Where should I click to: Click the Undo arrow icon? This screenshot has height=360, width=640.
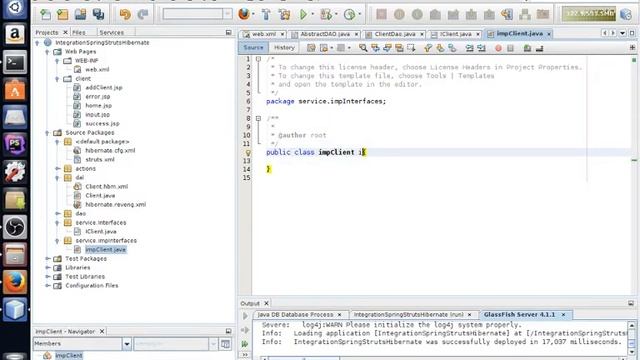click(125, 15)
